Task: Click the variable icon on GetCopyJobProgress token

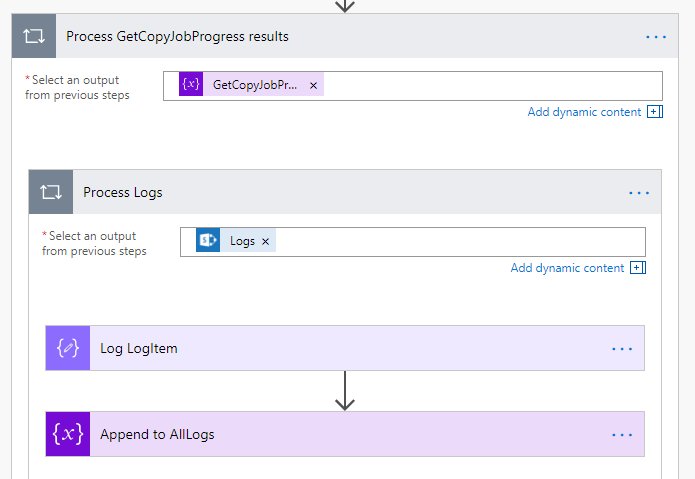Action: pos(191,85)
